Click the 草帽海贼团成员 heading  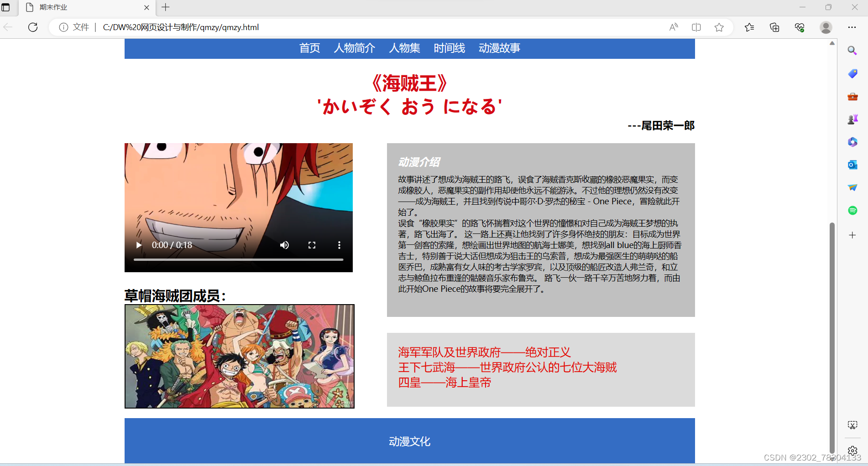(175, 296)
